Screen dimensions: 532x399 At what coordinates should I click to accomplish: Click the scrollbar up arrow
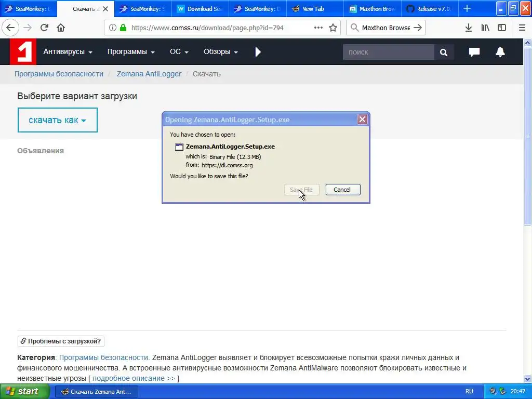click(527, 43)
